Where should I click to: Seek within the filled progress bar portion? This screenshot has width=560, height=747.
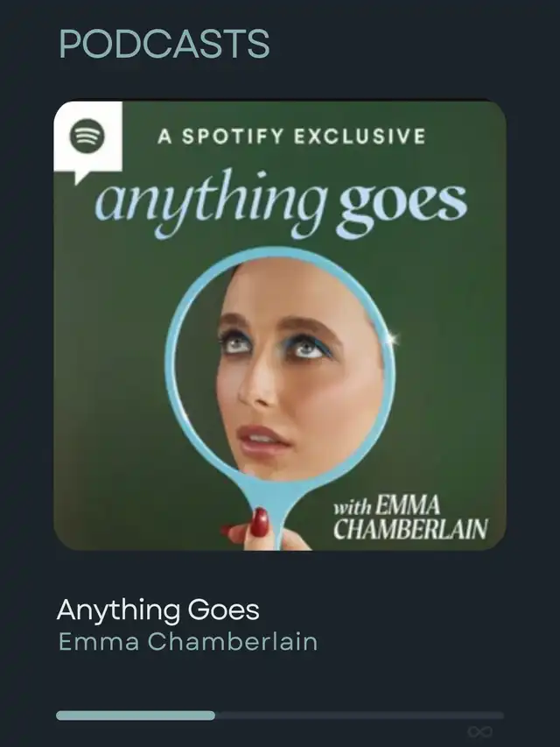(136, 715)
